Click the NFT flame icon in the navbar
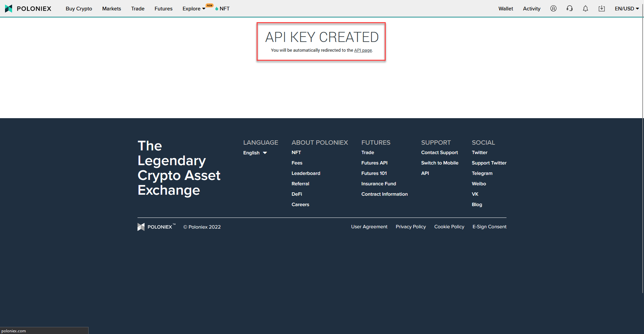Screen dimensions: 644x334 [216, 9]
